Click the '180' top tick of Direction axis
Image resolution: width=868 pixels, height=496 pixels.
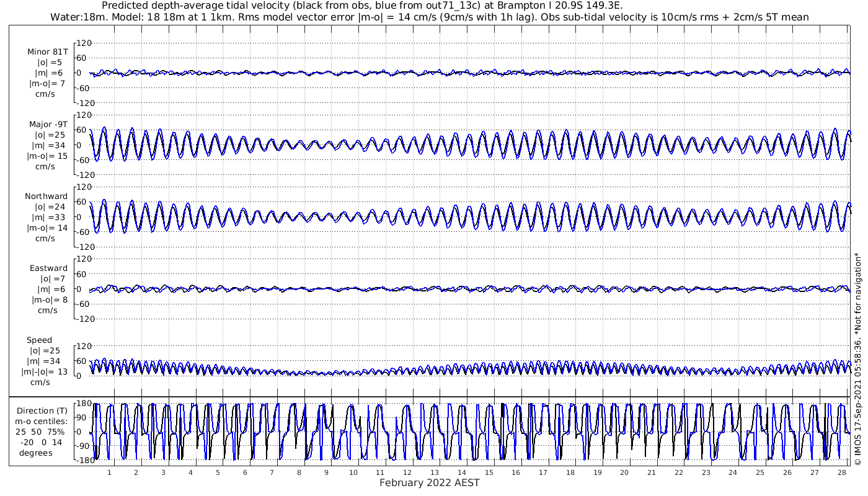83,404
